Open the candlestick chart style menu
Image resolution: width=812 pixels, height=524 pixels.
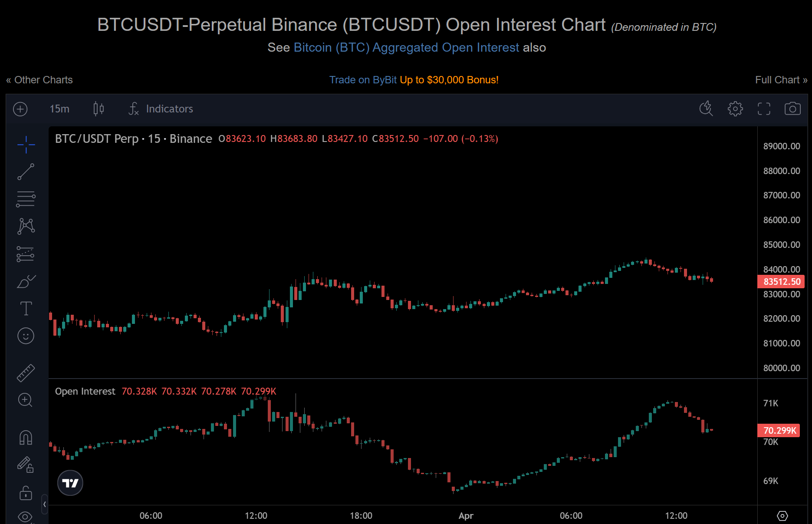tap(99, 109)
